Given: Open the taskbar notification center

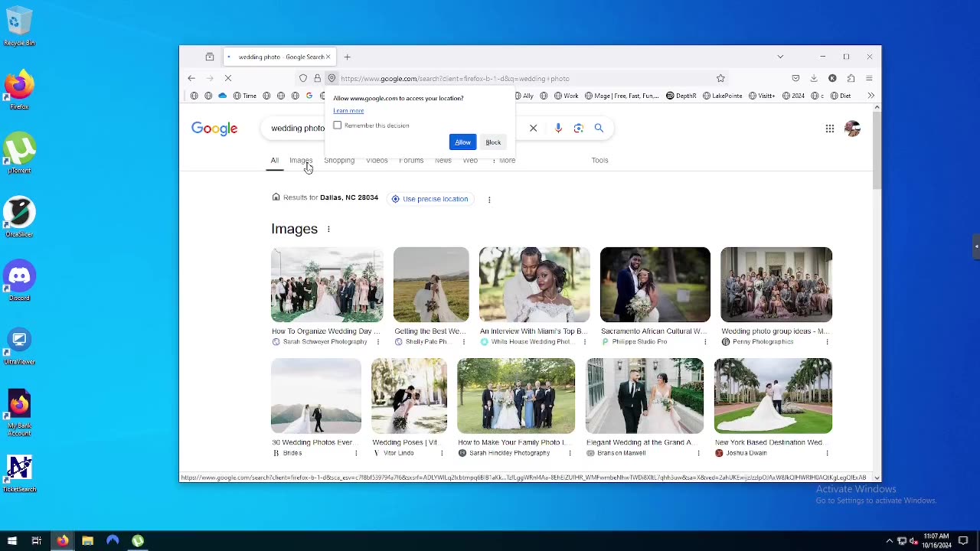Looking at the screenshot, I should coord(963,541).
